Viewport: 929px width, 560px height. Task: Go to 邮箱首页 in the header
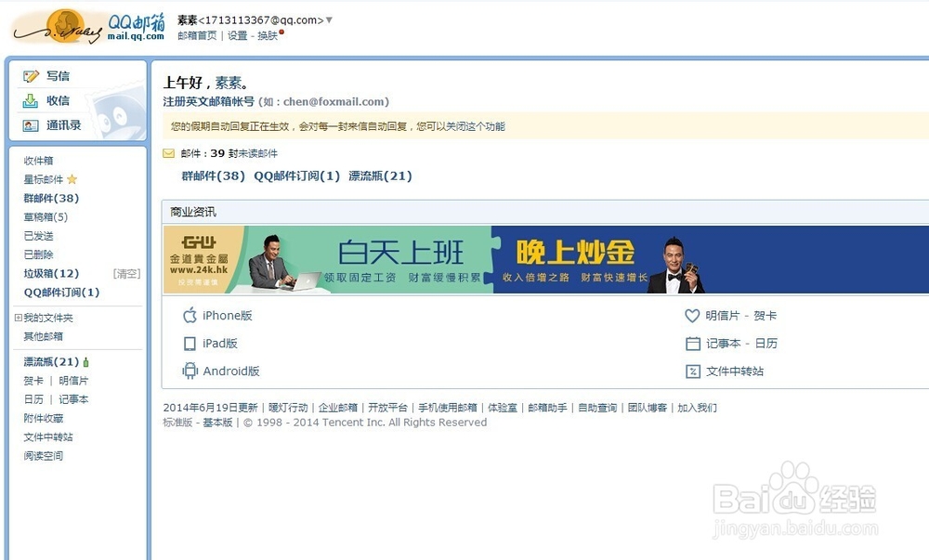(x=197, y=35)
